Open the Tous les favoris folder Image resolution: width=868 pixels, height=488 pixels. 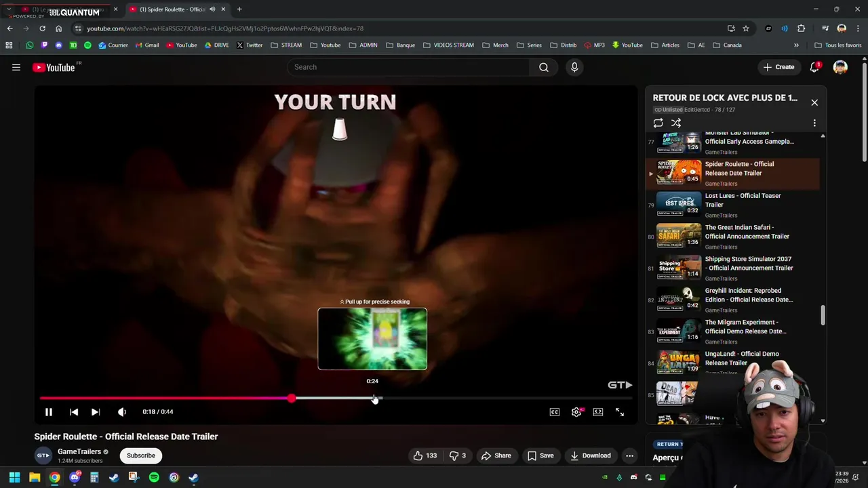837,45
